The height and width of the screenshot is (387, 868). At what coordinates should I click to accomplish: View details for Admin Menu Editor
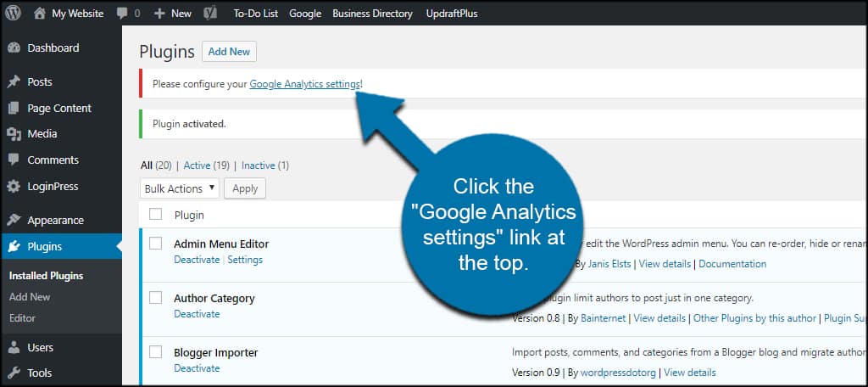point(665,264)
